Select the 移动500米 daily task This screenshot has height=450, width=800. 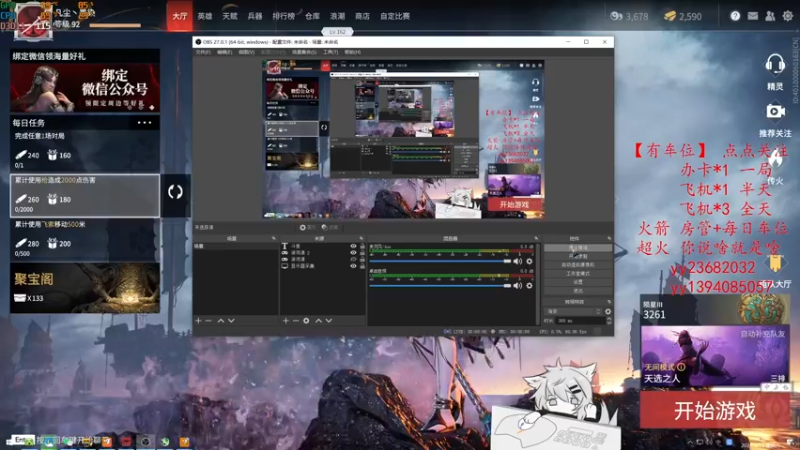pos(85,240)
